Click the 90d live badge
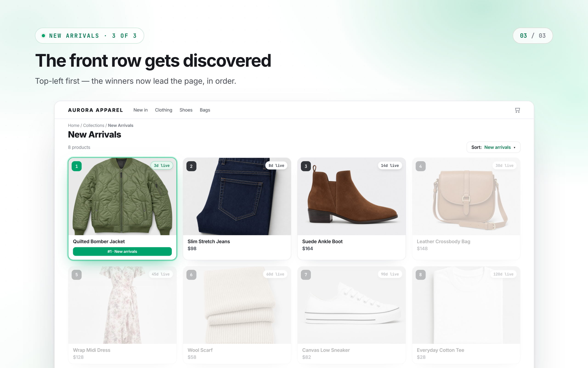 (390, 274)
